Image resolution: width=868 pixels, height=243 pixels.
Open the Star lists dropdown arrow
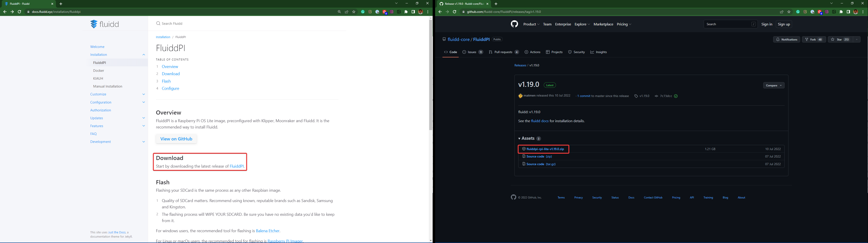tap(857, 40)
